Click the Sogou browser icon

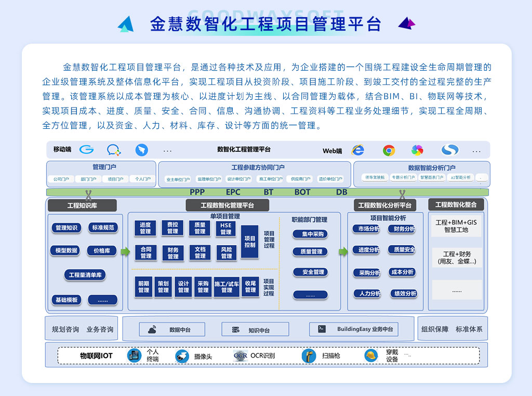[x=449, y=150]
